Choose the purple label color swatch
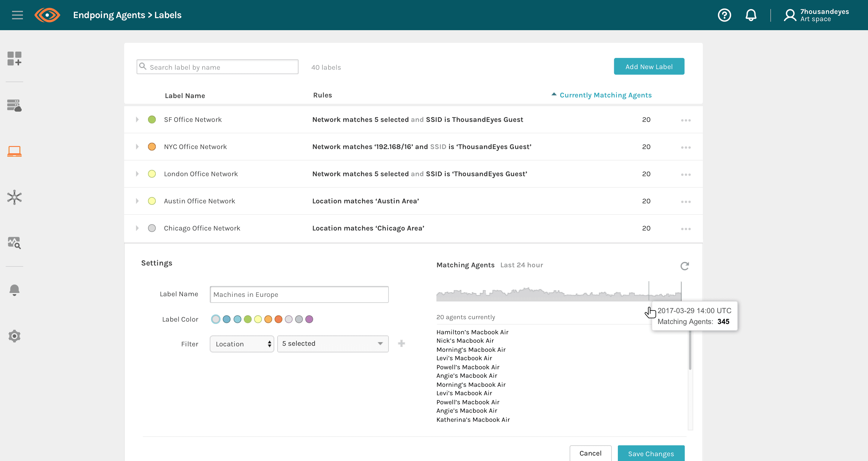 (309, 319)
